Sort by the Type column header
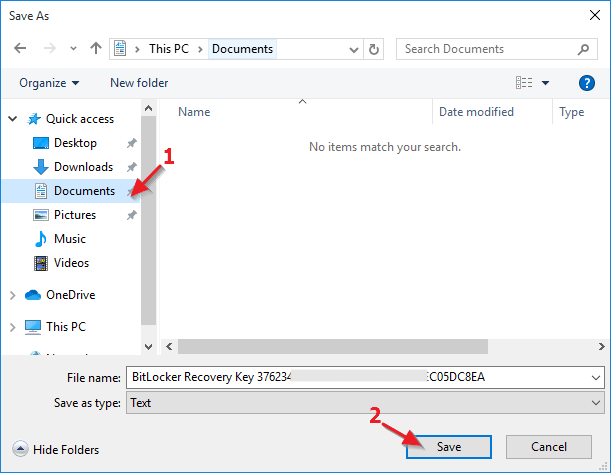 572,112
